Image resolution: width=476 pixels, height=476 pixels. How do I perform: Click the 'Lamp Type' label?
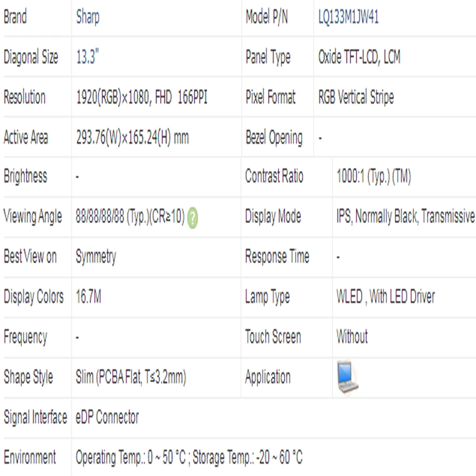[268, 297]
